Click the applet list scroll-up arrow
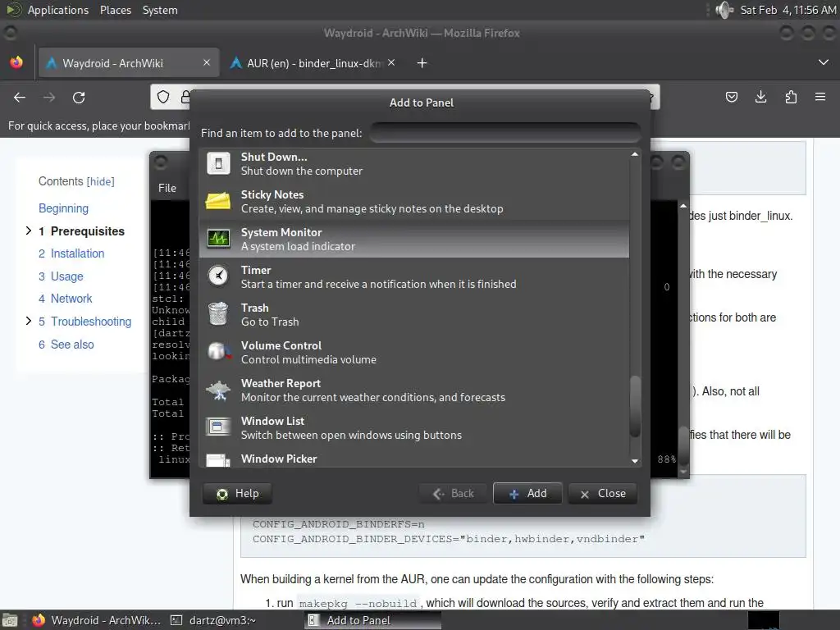 pos(635,154)
